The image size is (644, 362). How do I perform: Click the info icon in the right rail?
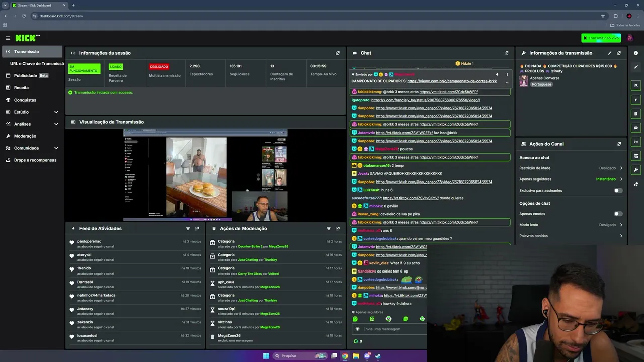click(636, 53)
